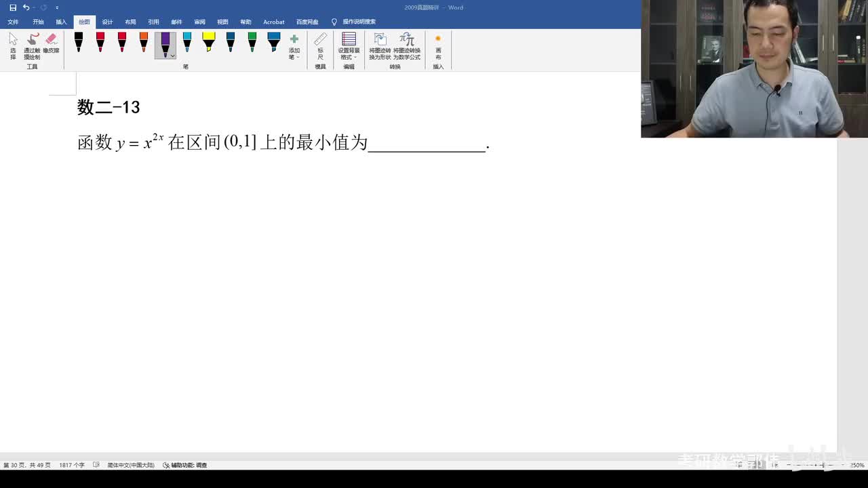Expand the purple pen options arrow
This screenshot has width=868, height=488.
[x=172, y=56]
